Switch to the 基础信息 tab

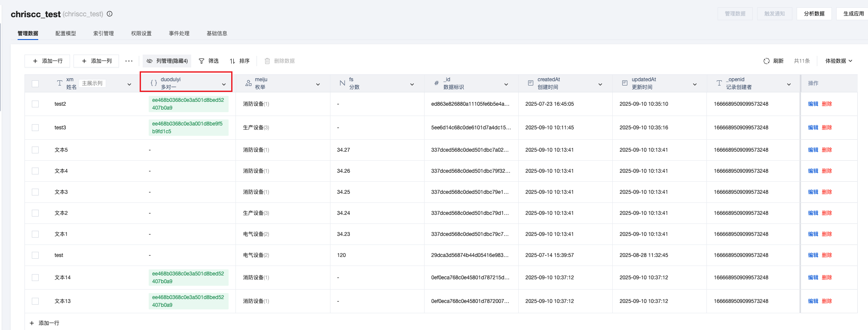pos(217,34)
